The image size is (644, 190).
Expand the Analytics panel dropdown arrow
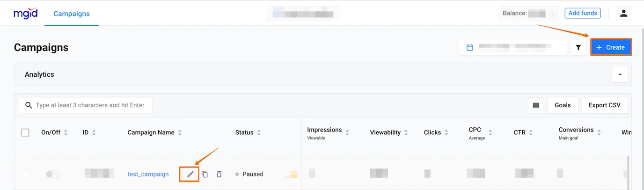click(620, 74)
